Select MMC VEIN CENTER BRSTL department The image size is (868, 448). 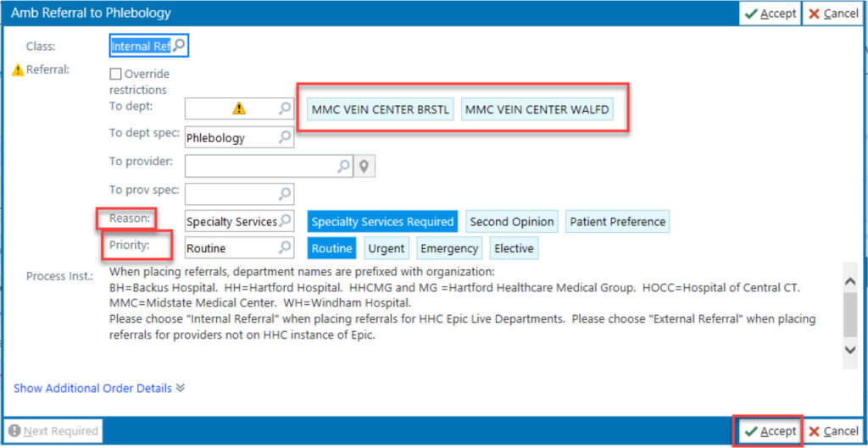pyautogui.click(x=381, y=109)
